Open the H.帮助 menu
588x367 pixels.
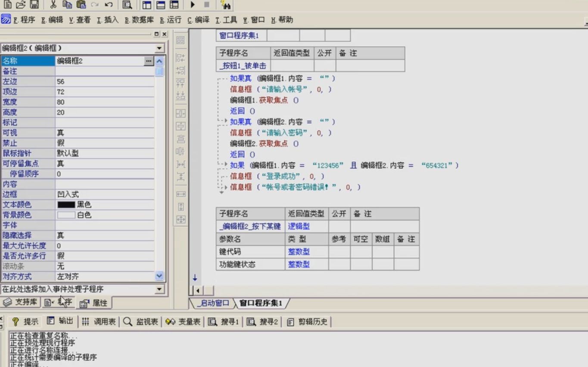coord(282,20)
